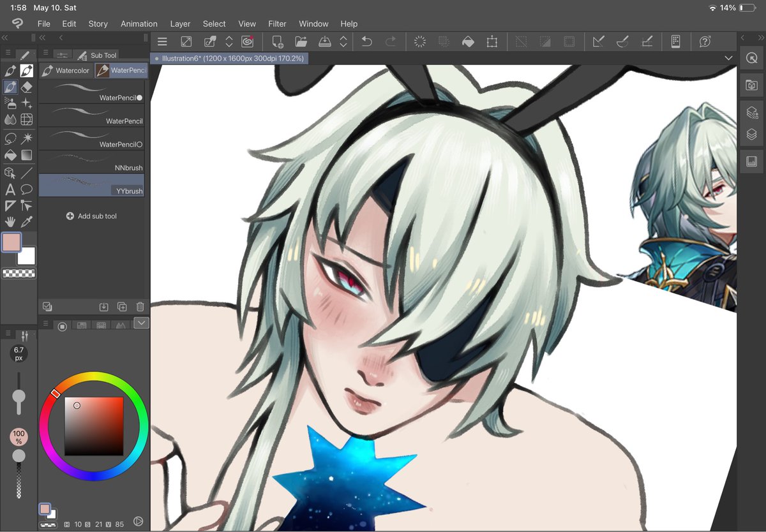Screen dimensions: 766x532
Task: Switch to the Watercolor sub tool group
Action: coord(66,71)
